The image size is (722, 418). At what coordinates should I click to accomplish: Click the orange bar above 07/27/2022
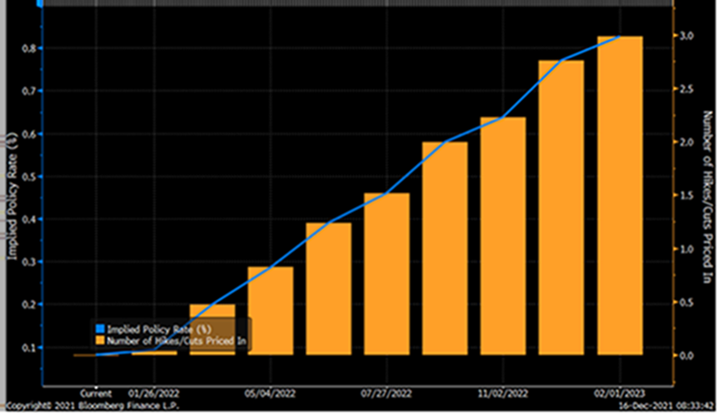386,275
